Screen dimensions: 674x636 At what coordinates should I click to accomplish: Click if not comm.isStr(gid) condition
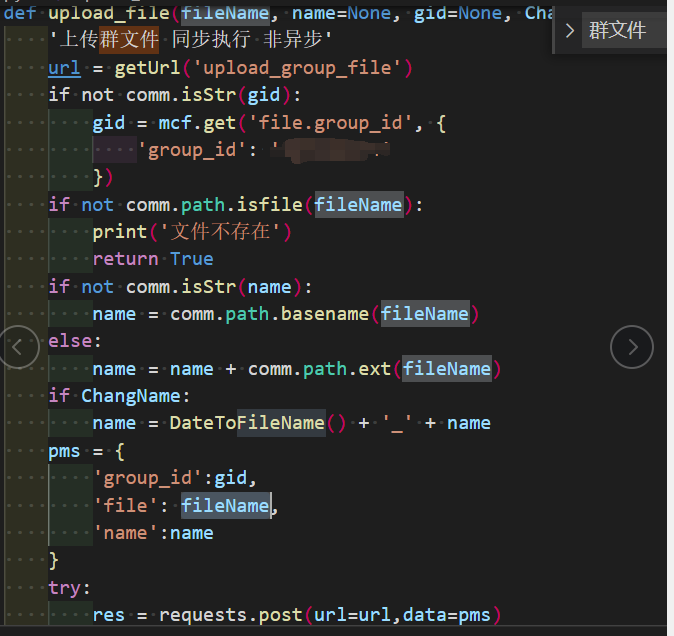point(175,95)
